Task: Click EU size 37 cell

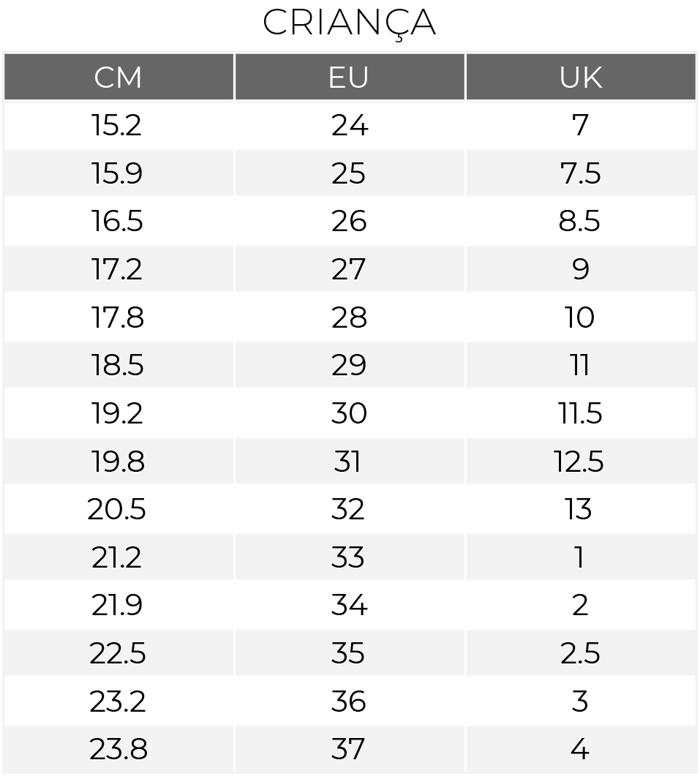Action: point(349,749)
